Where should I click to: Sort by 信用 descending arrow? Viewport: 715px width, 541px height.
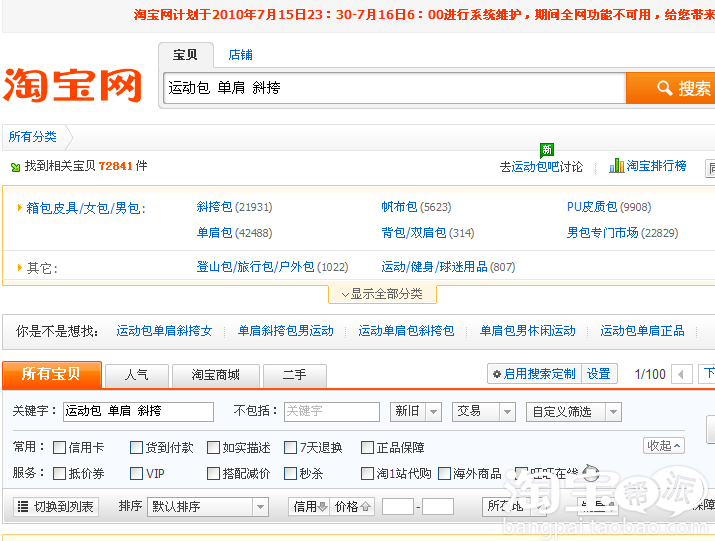click(x=322, y=506)
